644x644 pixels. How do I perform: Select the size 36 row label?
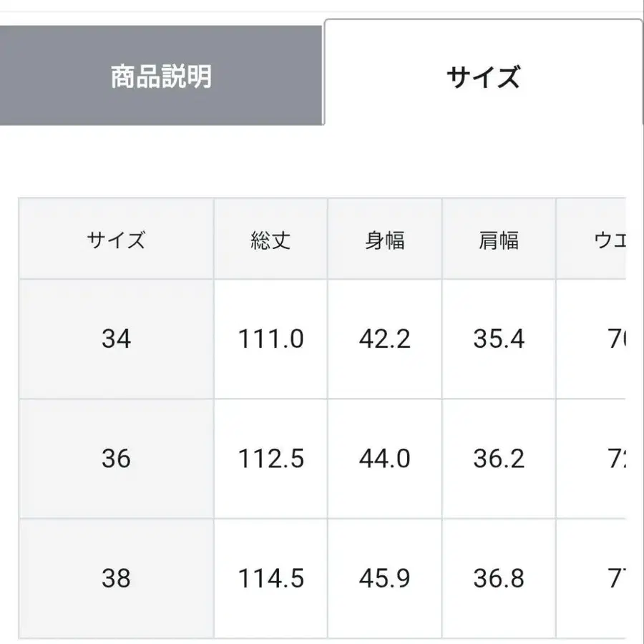(x=116, y=458)
